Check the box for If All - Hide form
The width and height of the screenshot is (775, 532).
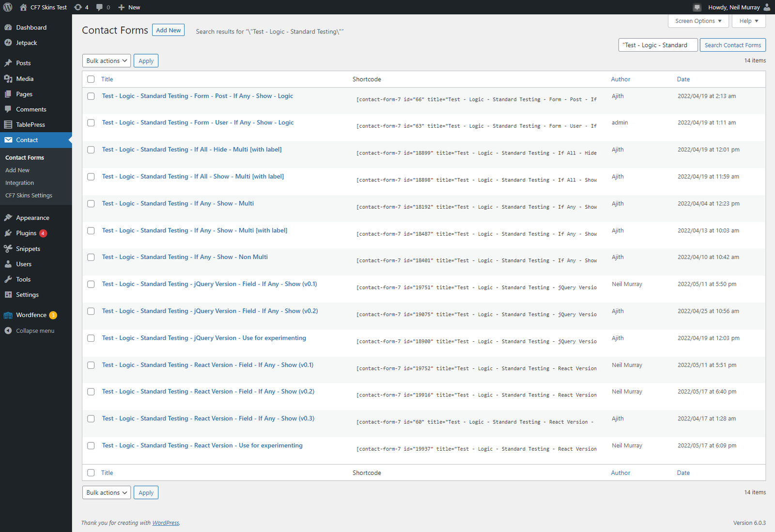click(91, 150)
